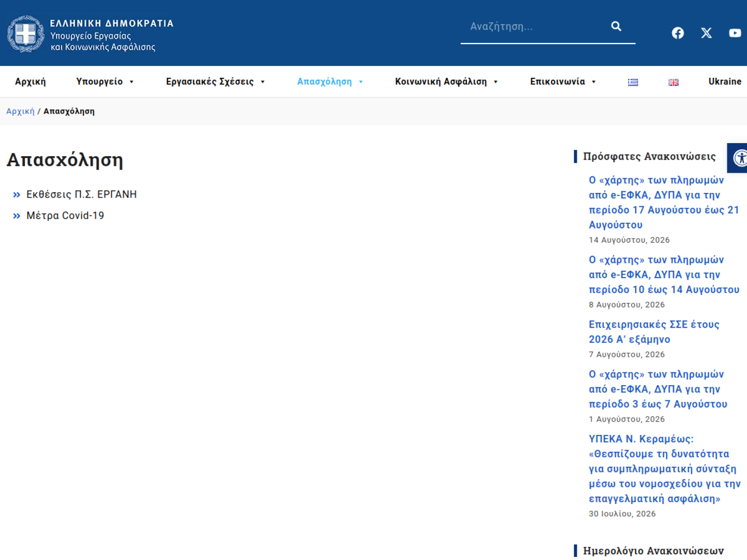Viewport: 747px width, 560px height.
Task: Open Εκθέσεις Π.Σ. ΕΡΓΑΝΗ link
Action: tap(81, 194)
